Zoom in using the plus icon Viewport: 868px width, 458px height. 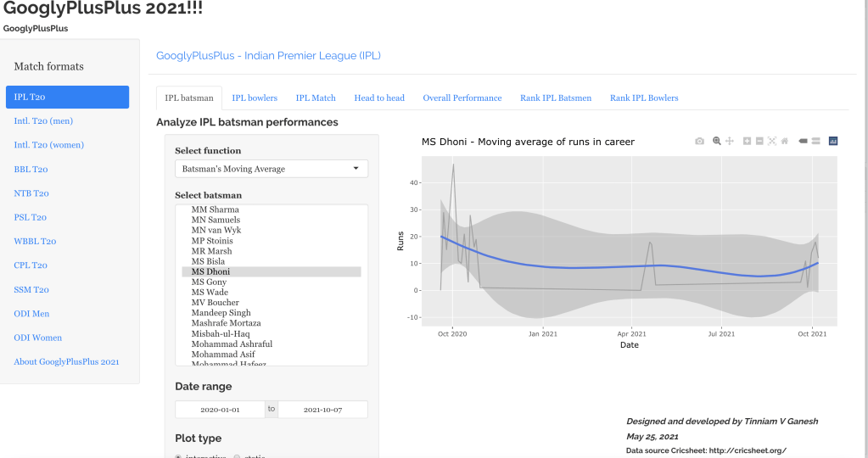coord(747,141)
